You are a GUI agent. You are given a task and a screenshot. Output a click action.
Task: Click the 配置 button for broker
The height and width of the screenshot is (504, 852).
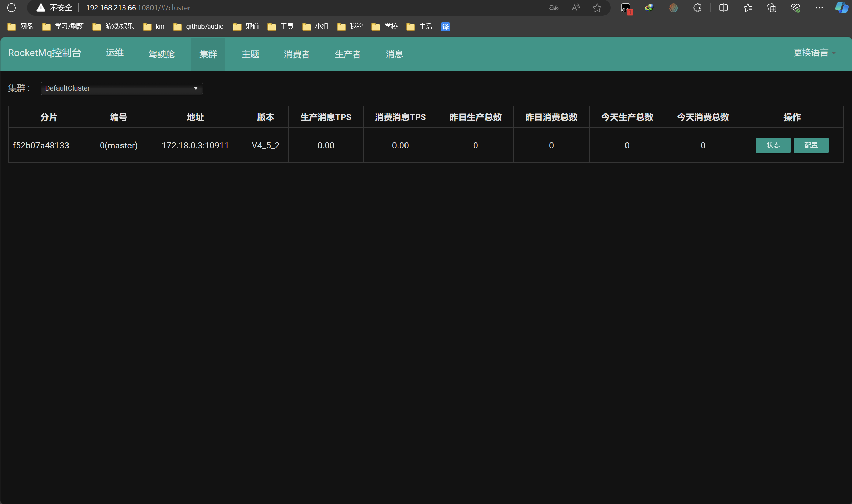click(811, 145)
